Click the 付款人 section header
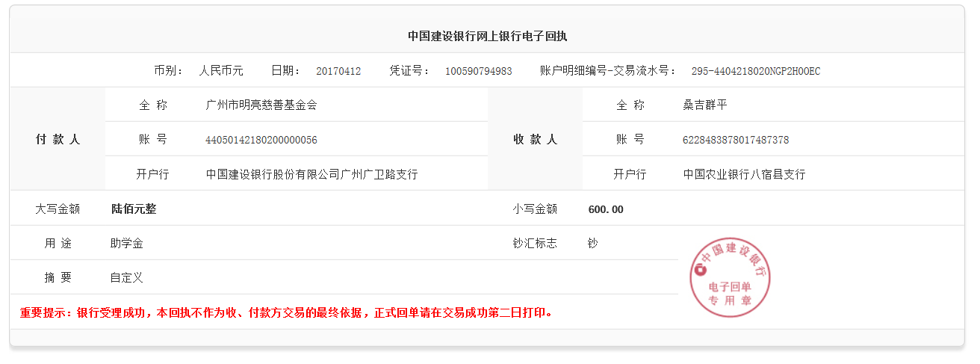Screen dimensions: 980x364 click(x=58, y=140)
